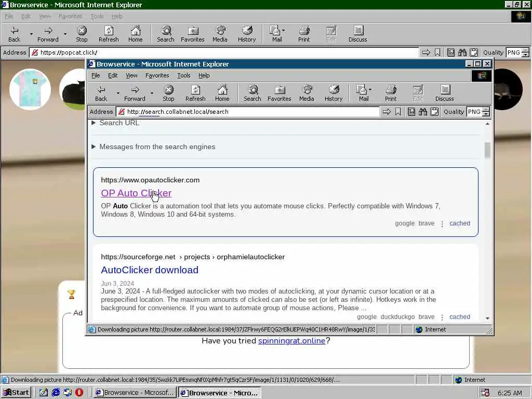532x399 pixels.
Task: Click the tie-dye t-shirt thumbnail
Action: 30,89
